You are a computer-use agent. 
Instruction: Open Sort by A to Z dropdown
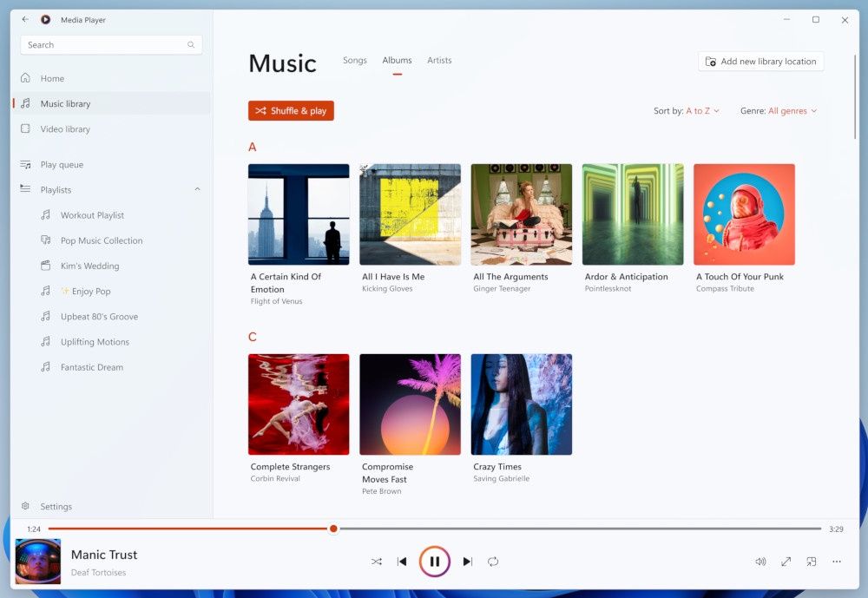[x=687, y=111]
